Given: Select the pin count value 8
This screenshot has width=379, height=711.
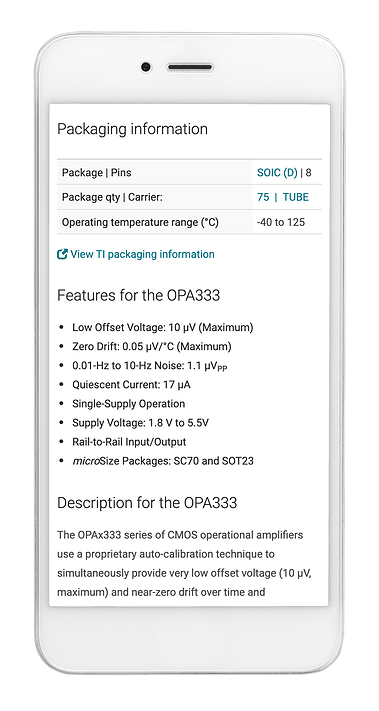Looking at the screenshot, I should click(309, 173).
